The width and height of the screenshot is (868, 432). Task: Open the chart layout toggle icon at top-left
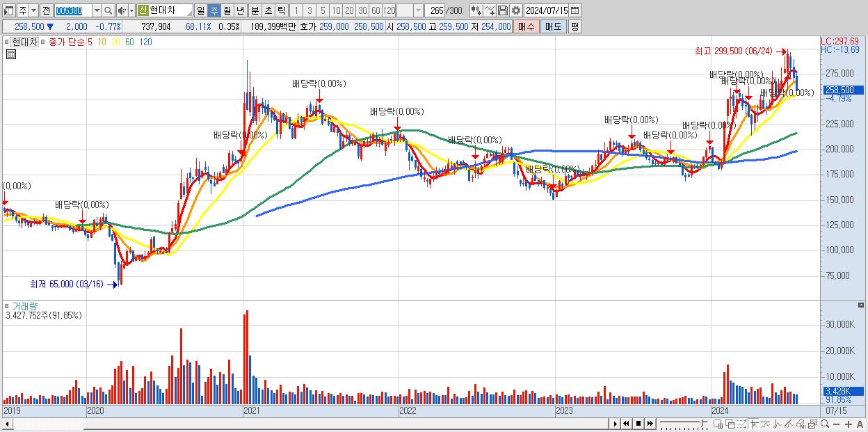[9, 10]
